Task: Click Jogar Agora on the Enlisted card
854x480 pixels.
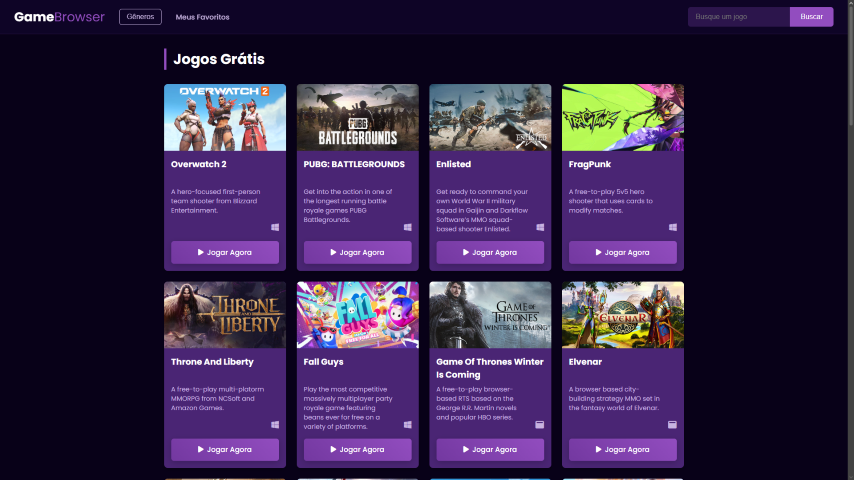Action: point(490,252)
